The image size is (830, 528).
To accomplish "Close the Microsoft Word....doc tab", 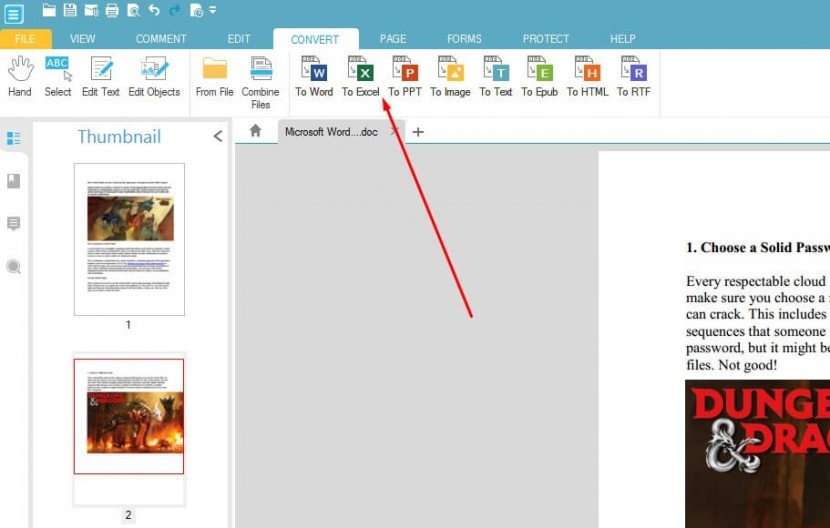I will (x=394, y=131).
